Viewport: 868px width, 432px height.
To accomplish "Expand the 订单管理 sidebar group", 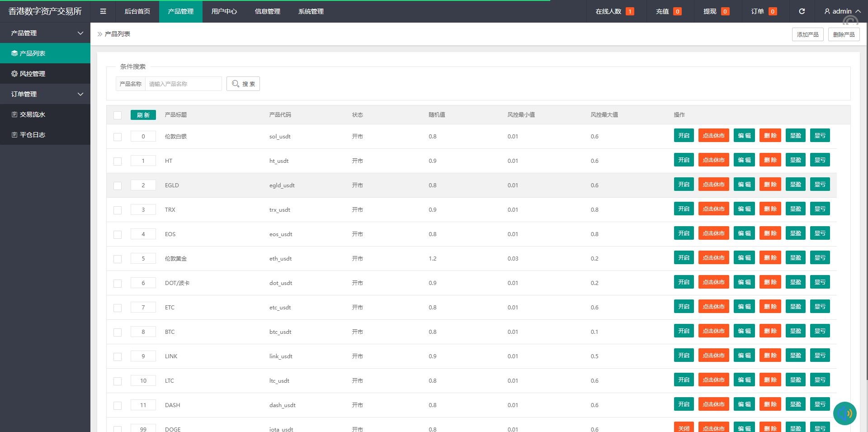I will (x=80, y=94).
